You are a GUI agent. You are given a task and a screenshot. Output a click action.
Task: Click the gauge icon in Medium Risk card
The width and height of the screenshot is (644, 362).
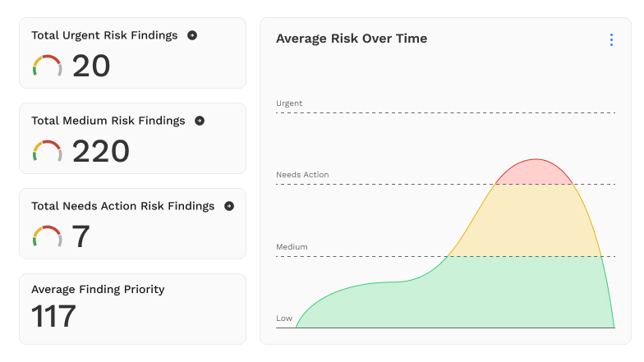[47, 151]
